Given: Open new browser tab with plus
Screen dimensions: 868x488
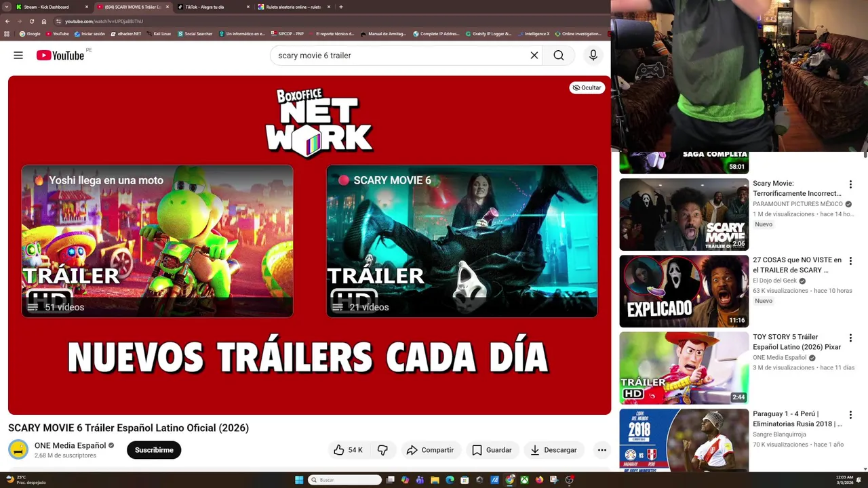Looking at the screenshot, I should 341,7.
